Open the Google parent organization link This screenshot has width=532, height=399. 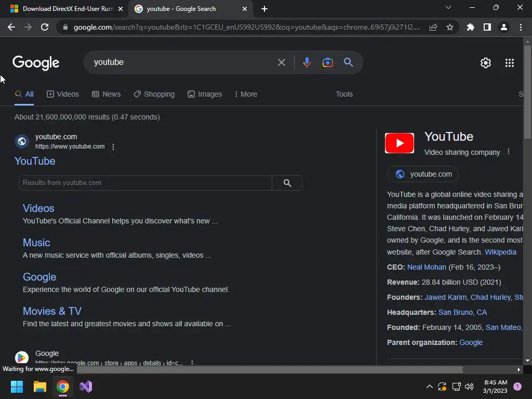tap(471, 342)
